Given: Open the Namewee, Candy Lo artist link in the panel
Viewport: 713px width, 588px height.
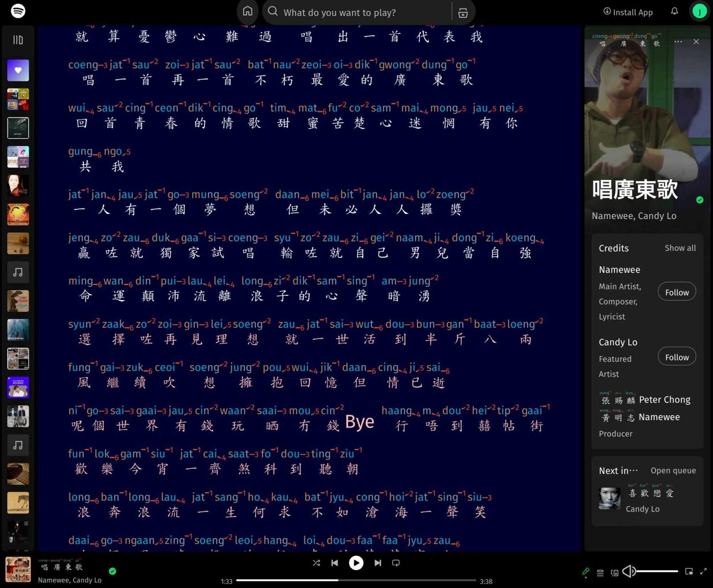Looking at the screenshot, I should pos(634,216).
